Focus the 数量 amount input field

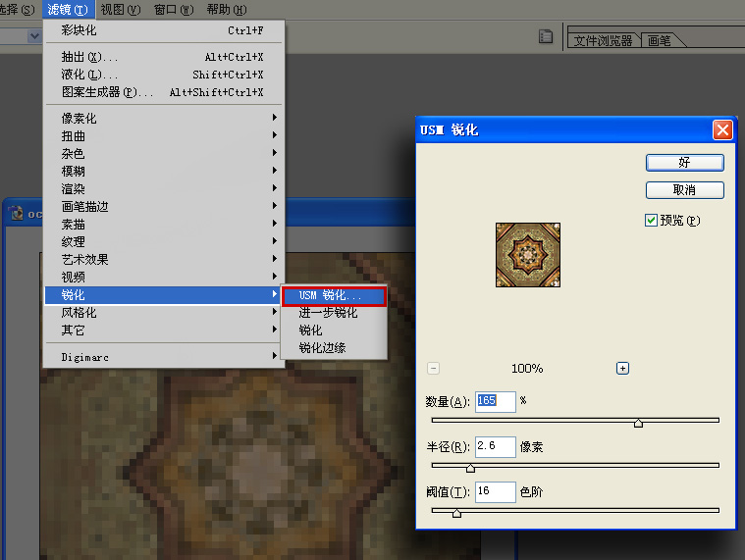pos(496,401)
